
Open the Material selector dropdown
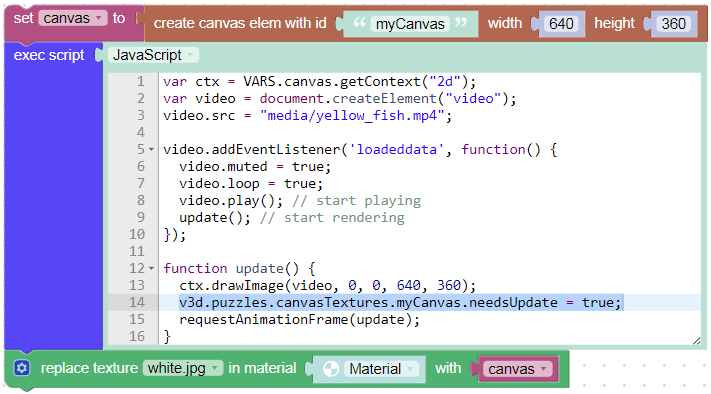380,369
